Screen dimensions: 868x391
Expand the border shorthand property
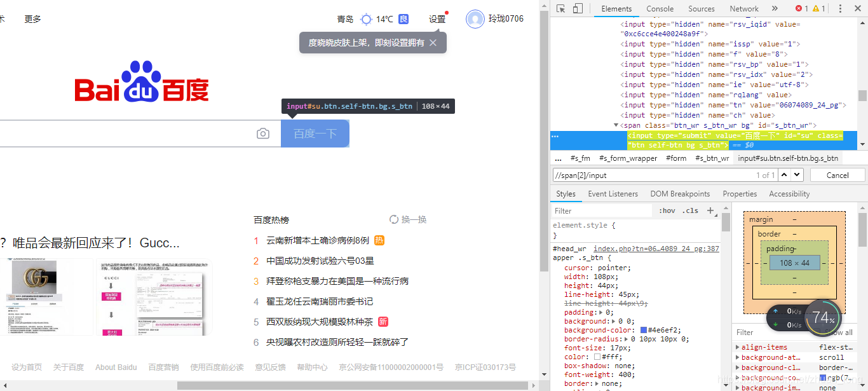[595, 383]
